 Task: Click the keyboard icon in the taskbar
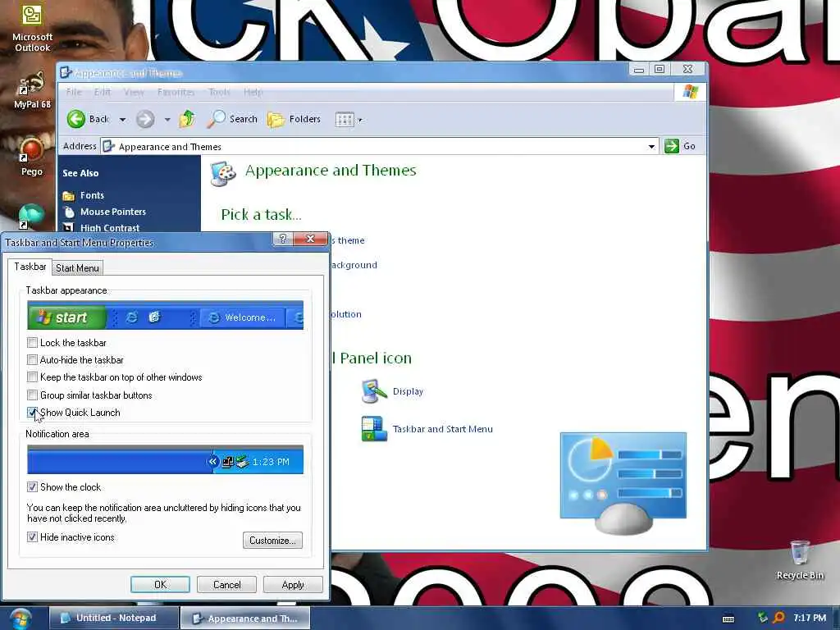[x=728, y=619]
